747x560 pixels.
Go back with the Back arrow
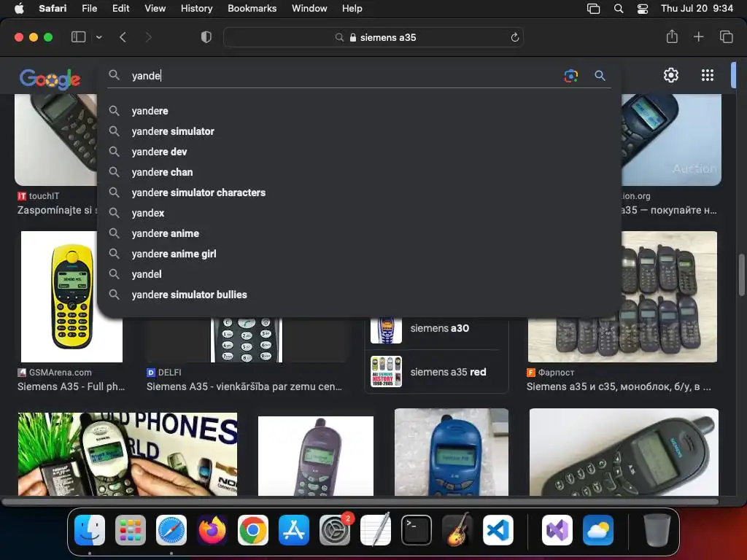pyautogui.click(x=123, y=37)
